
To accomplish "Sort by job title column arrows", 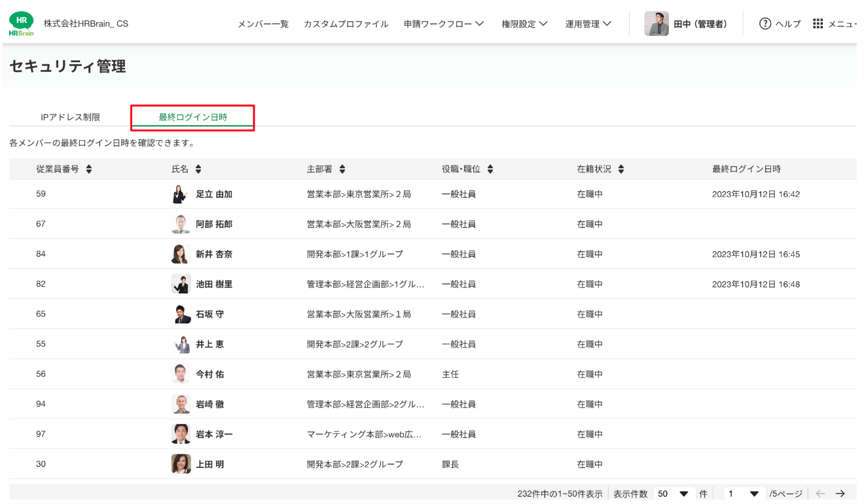I will 490,170.
